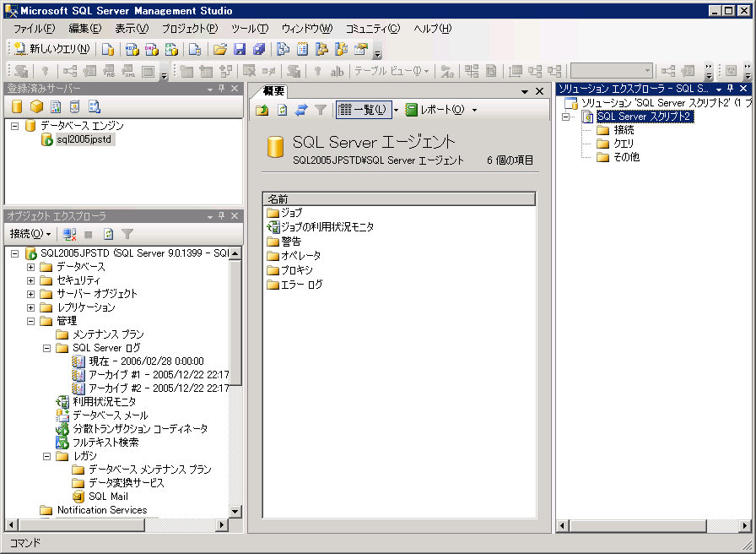The image size is (756, 554).
Task: Collapse the 管理 node
Action: pyautogui.click(x=31, y=321)
